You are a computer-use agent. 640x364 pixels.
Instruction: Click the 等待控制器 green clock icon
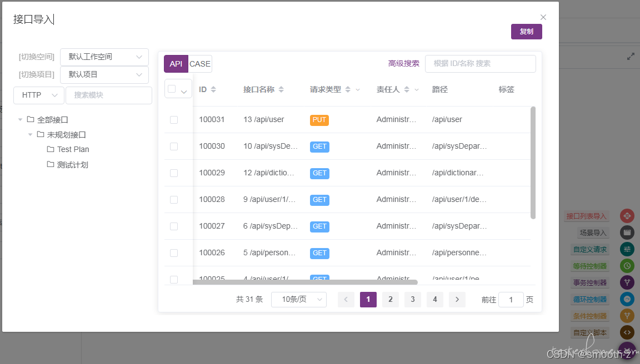(x=627, y=266)
